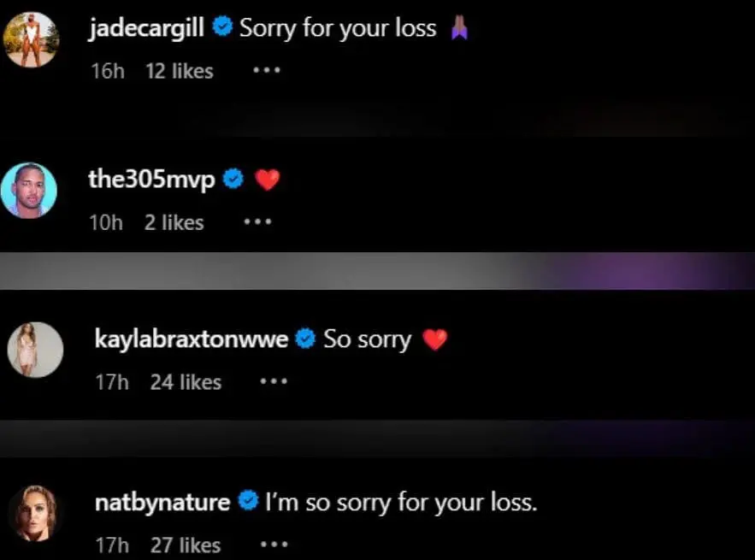This screenshot has height=560, width=755.
Task: Open more options on the305mvp's comment
Action: click(x=257, y=222)
